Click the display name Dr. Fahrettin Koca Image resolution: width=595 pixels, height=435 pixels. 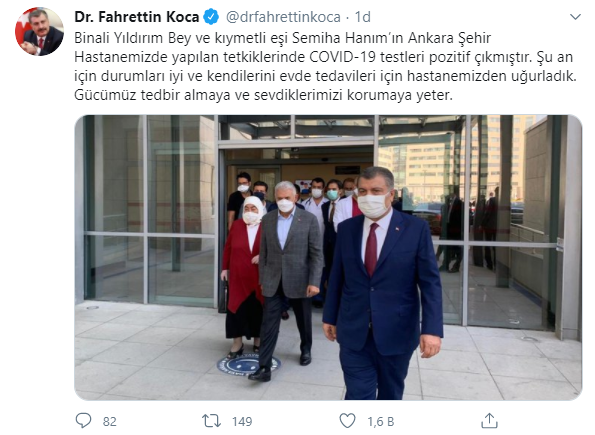pos(137,17)
